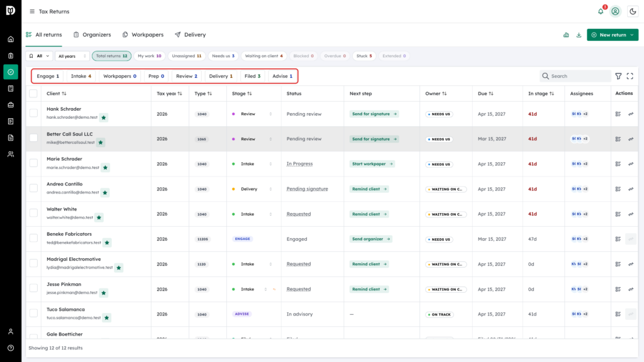Open the active Tax Returns sidebar icon
644x362 pixels.
coord(11,72)
